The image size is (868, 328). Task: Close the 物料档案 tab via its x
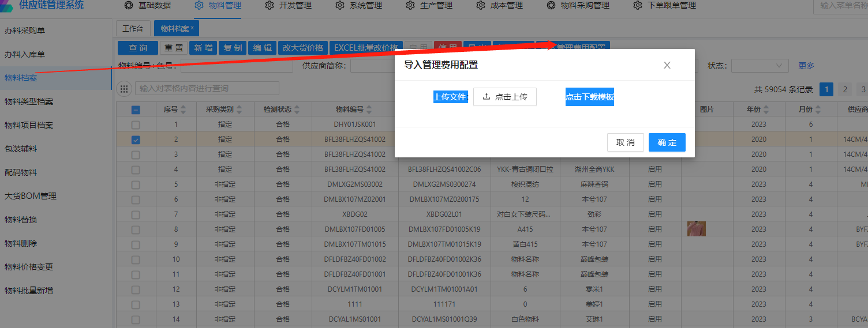point(192,28)
